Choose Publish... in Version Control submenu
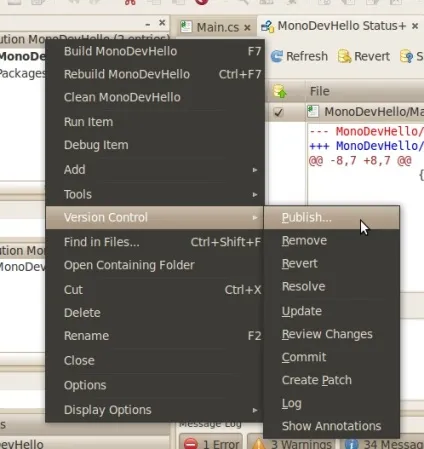Viewport: 424px width, 449px height. [332, 217]
